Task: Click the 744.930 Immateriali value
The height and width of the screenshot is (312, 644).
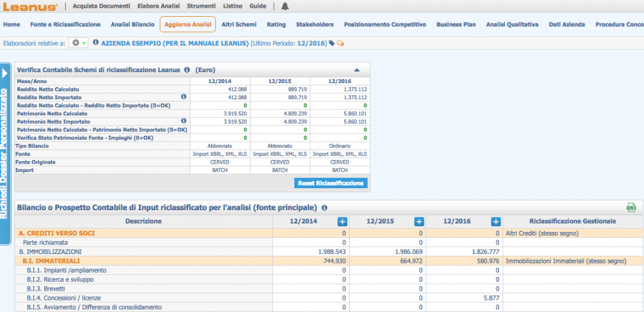Action: (x=334, y=261)
